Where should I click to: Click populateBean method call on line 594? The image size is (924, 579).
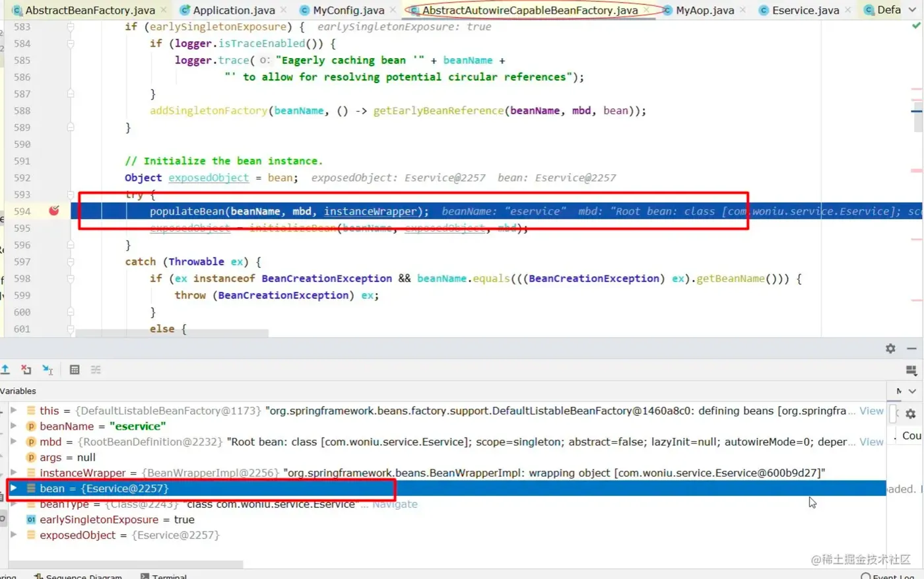(x=187, y=211)
